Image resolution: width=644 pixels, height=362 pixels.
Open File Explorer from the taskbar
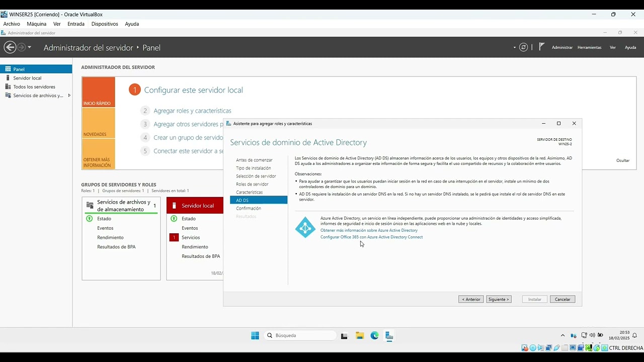(360, 335)
